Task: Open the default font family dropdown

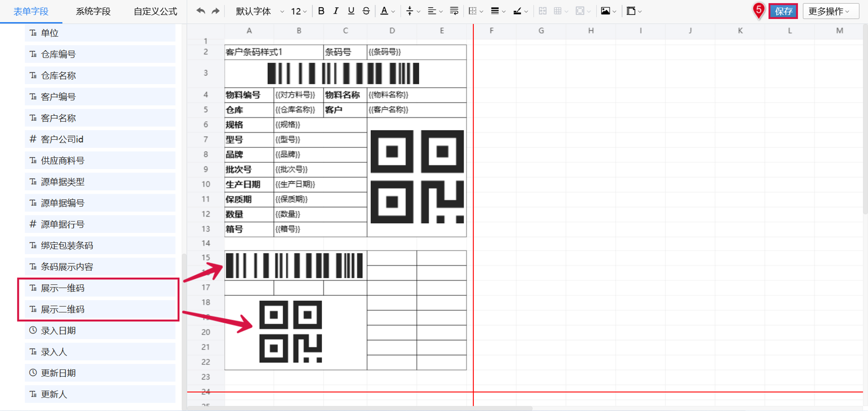Action: pos(259,11)
